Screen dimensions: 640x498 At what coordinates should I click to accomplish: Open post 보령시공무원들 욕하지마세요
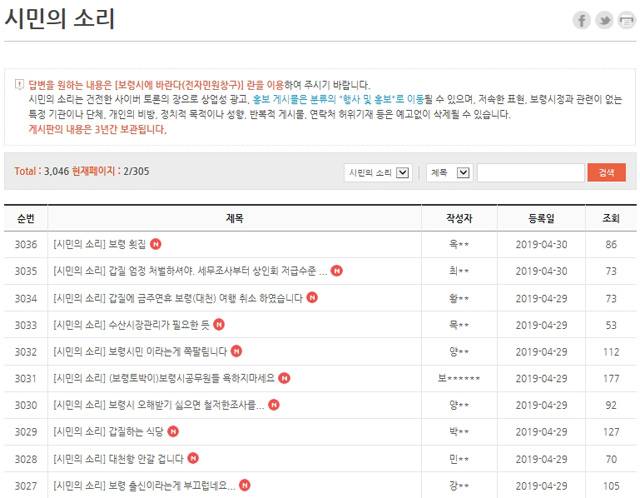point(164,378)
